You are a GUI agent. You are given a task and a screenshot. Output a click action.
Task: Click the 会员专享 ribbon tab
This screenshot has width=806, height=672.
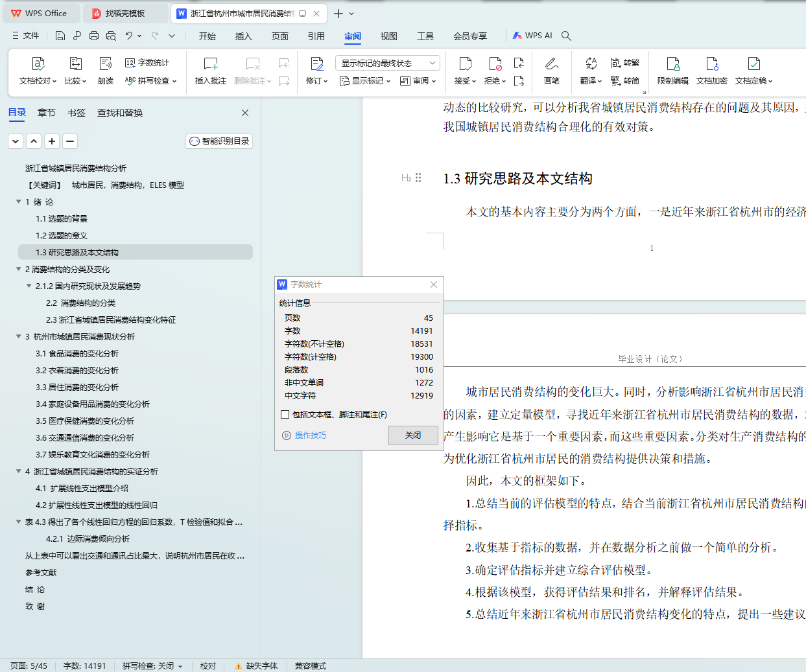470,36
